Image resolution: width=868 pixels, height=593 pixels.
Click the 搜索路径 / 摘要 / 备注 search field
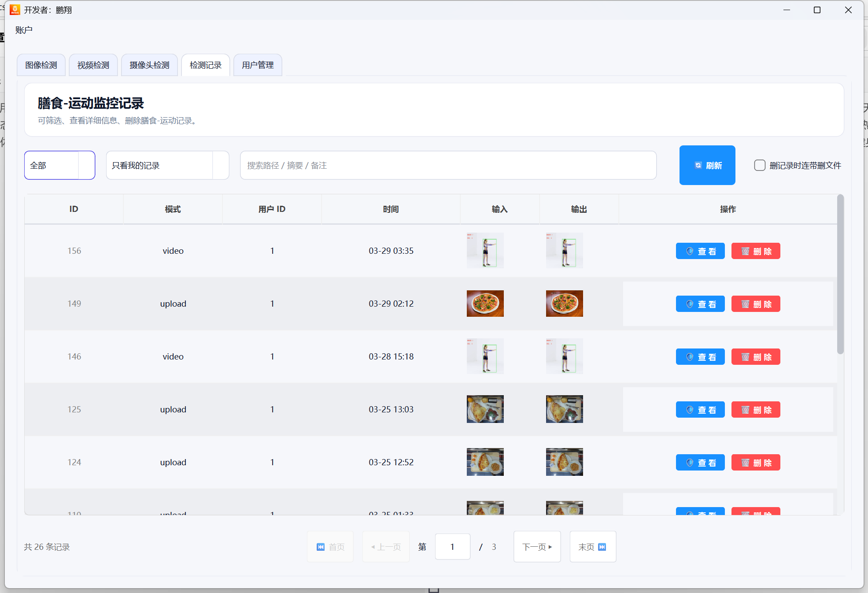point(448,165)
